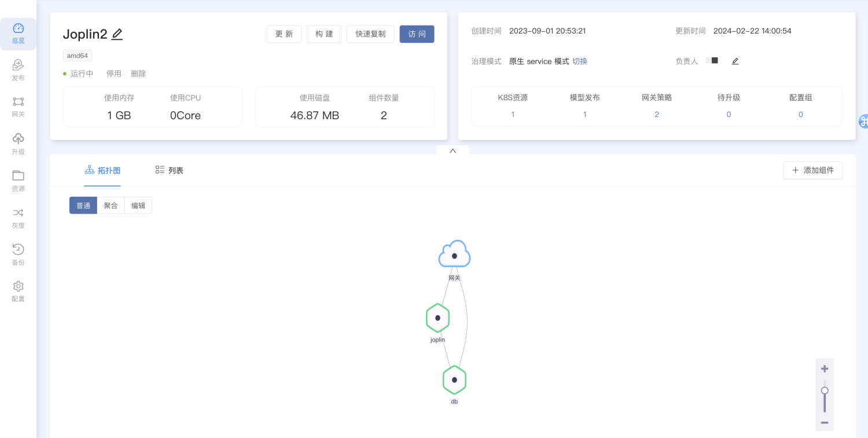Click the 访问 visit button

point(417,34)
